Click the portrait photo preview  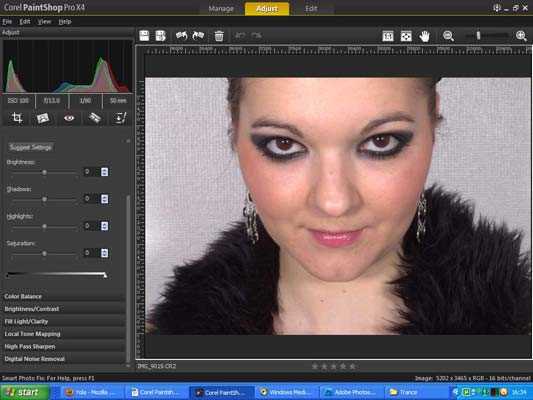coord(338,206)
